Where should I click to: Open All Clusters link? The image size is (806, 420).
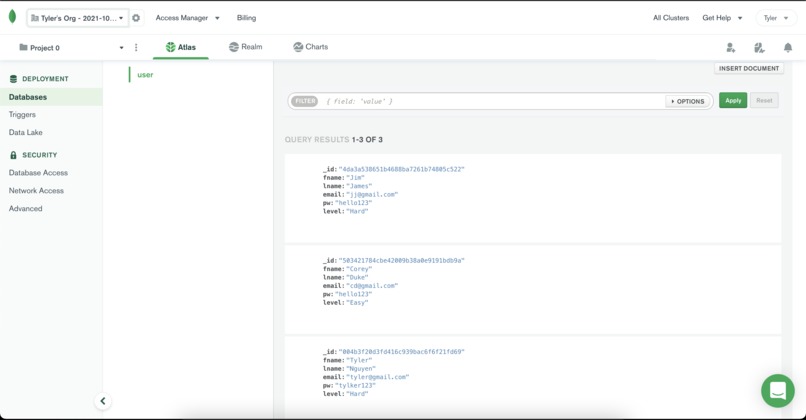click(671, 18)
